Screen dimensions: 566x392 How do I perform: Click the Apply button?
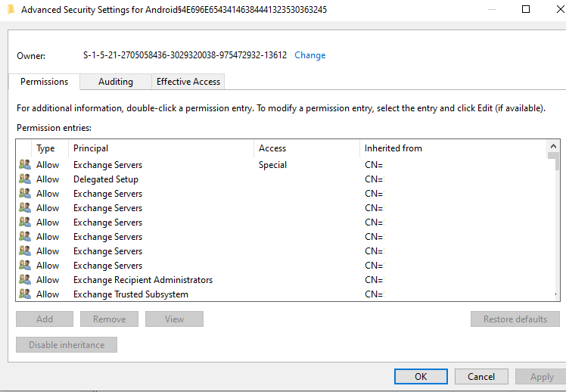[x=542, y=376]
